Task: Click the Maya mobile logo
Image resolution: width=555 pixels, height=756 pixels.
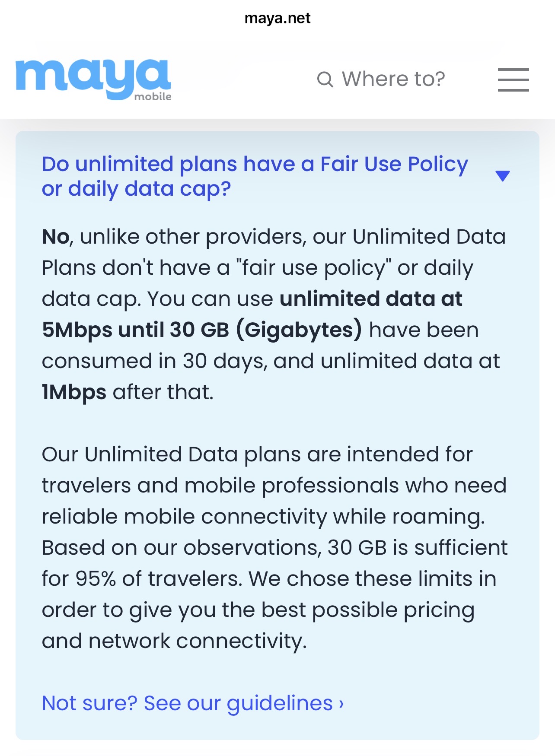Action: point(93,79)
